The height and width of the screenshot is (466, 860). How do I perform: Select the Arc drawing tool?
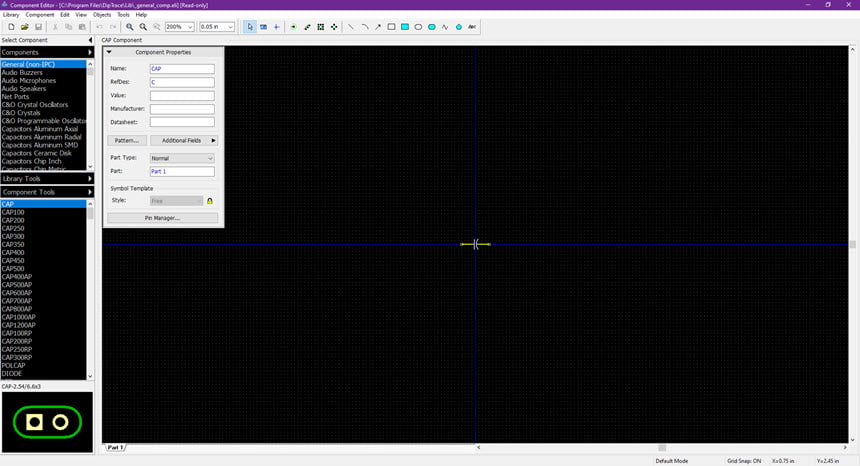coord(365,27)
